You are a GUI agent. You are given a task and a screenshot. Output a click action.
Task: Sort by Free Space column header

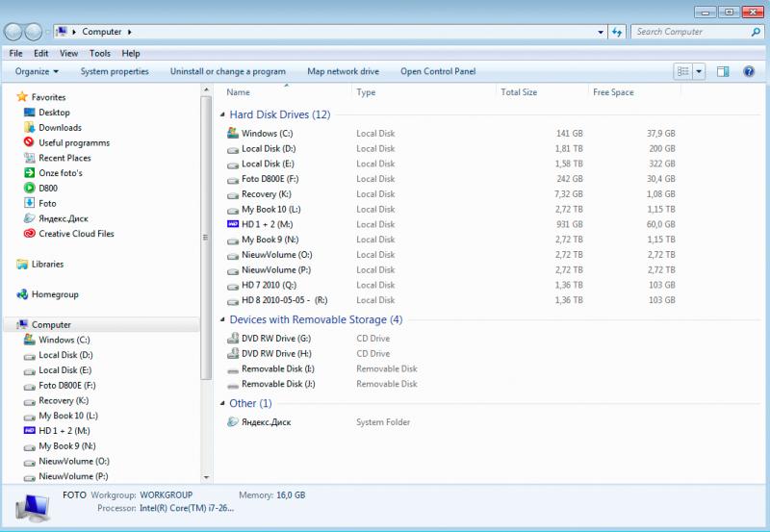pyautogui.click(x=613, y=92)
